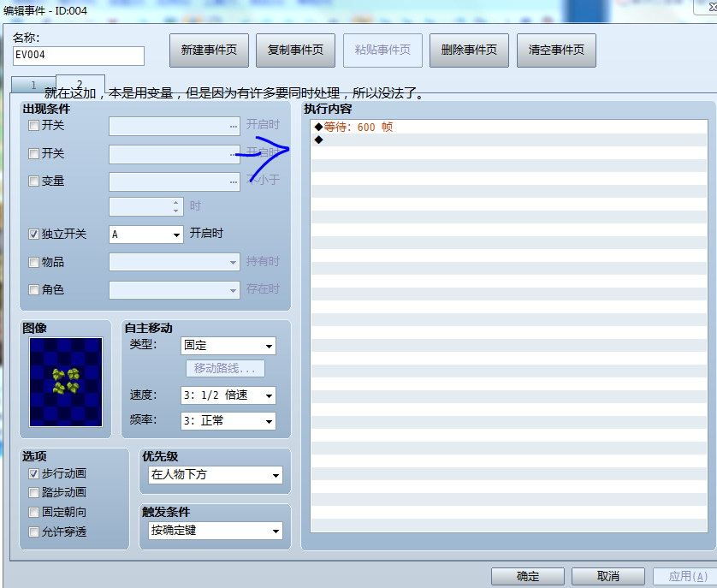Click the first 开关 selection field ellipsis
The width and height of the screenshot is (717, 588).
[x=234, y=127]
